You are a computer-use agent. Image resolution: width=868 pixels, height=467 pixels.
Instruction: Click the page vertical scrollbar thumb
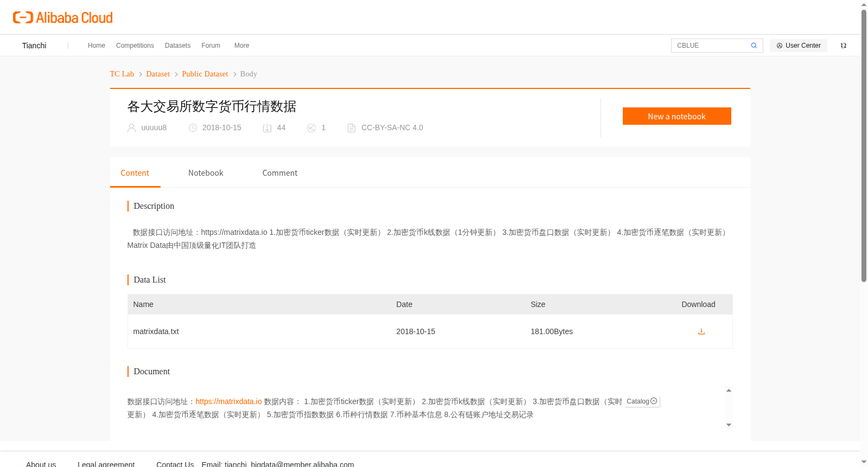tap(864, 145)
